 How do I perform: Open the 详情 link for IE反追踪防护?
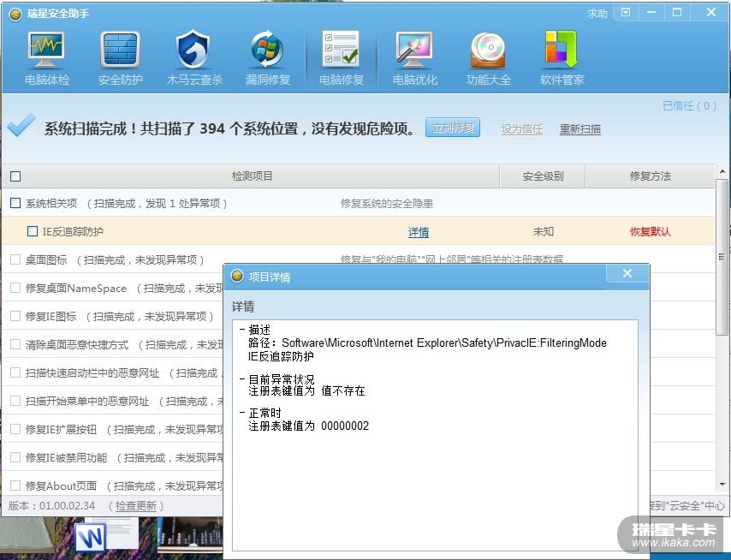(419, 232)
